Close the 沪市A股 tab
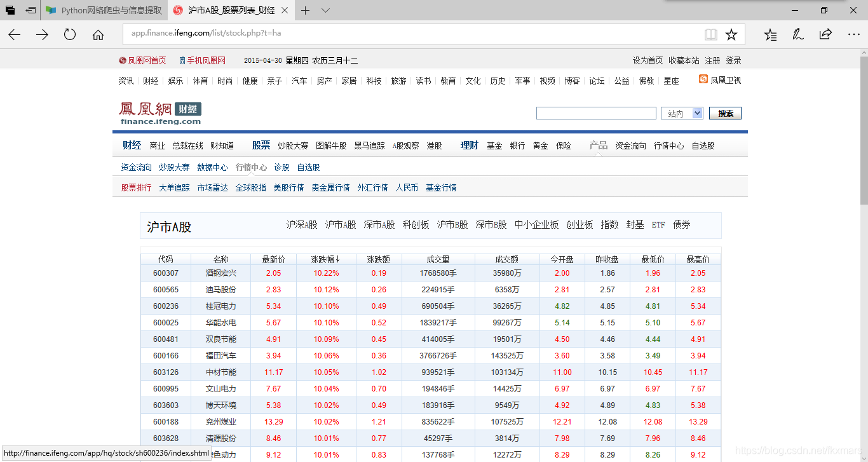This screenshot has width=868, height=462. [x=284, y=10]
